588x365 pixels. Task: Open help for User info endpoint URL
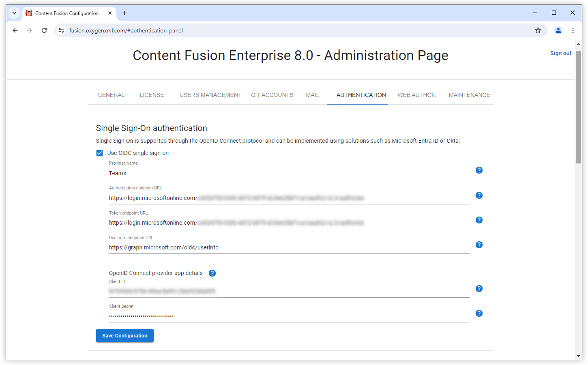click(479, 245)
